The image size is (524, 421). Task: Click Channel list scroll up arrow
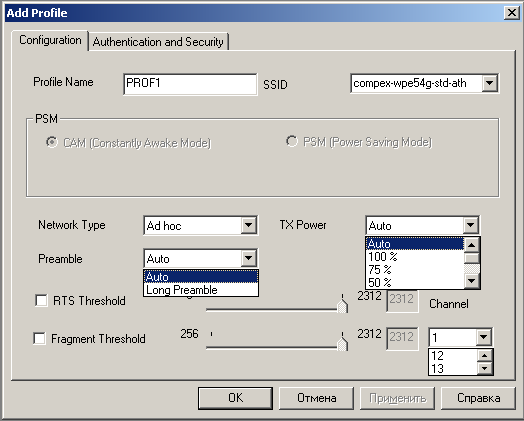coord(485,356)
